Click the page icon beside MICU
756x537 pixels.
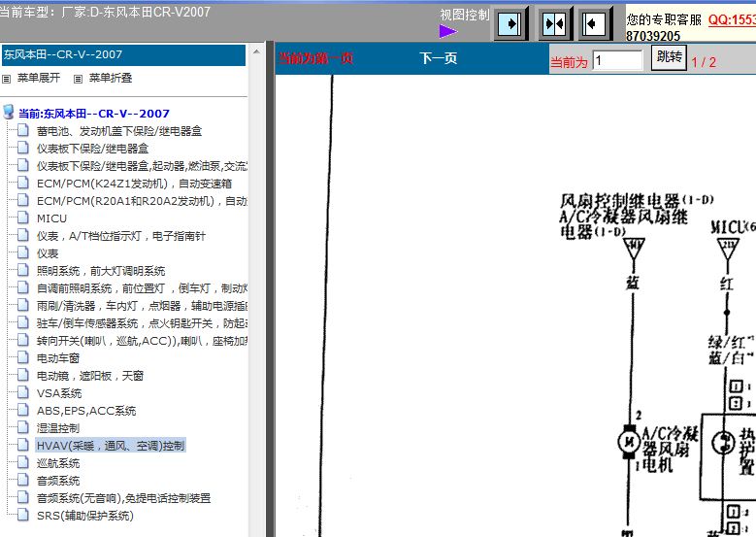(x=22, y=218)
